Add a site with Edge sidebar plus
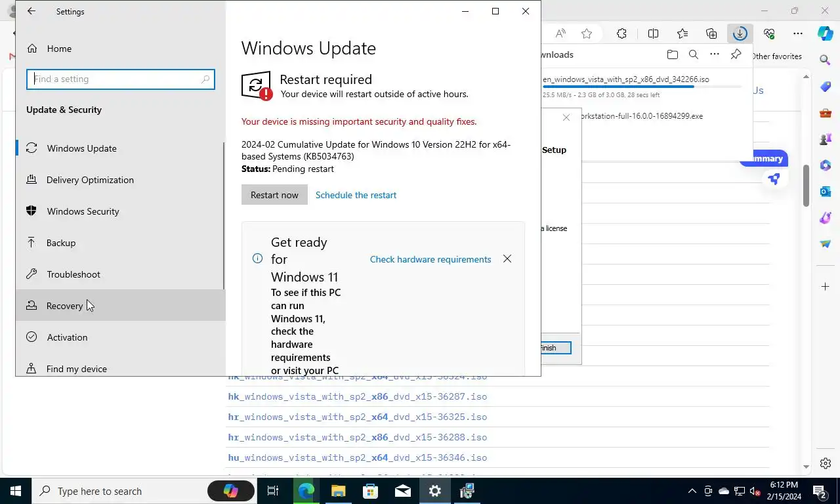 pos(826,287)
